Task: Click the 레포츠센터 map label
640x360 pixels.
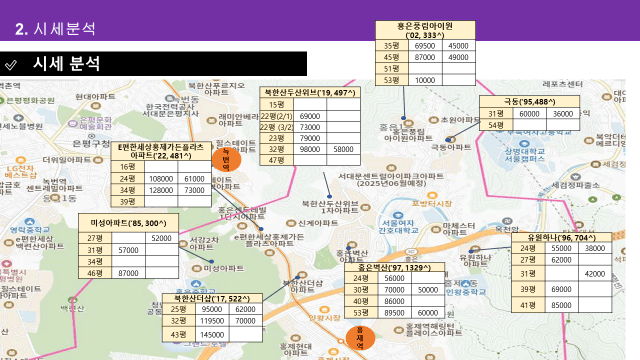Action: [x=562, y=84]
